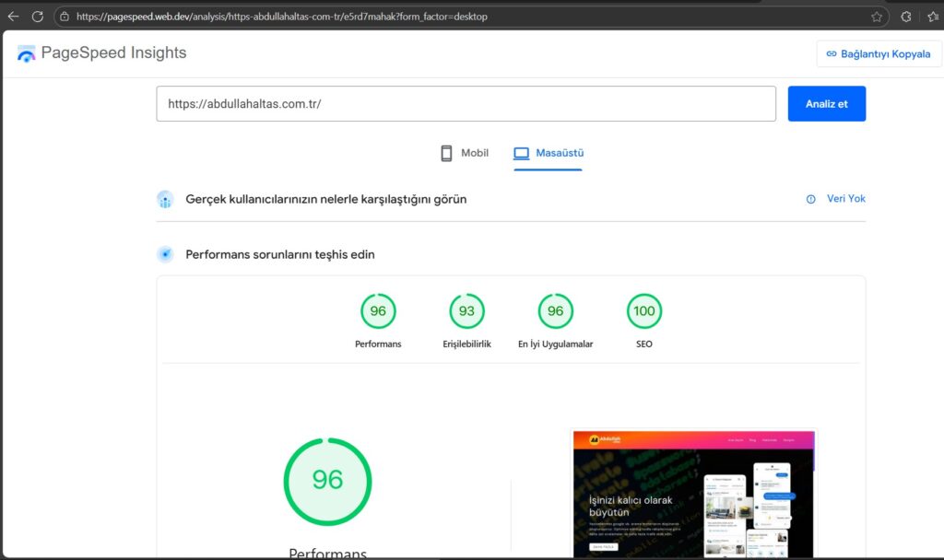
Task: Jump to the Erişilebilirlik score gauge
Action: point(466,311)
